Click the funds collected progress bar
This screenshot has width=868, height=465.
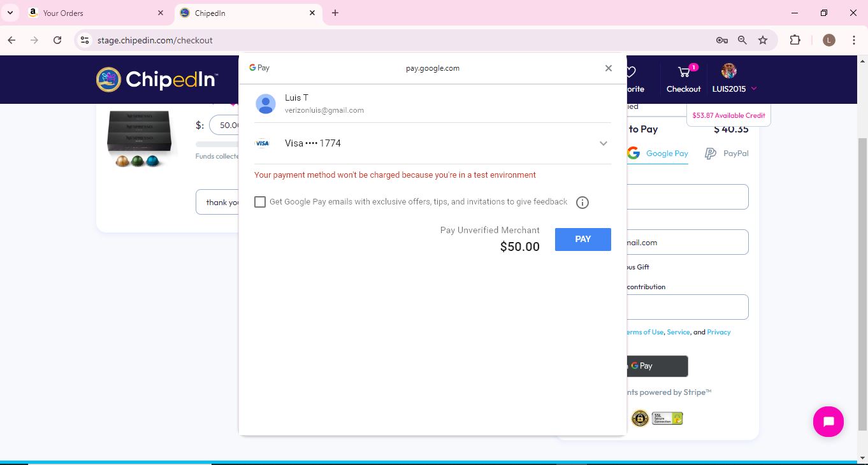click(217, 145)
